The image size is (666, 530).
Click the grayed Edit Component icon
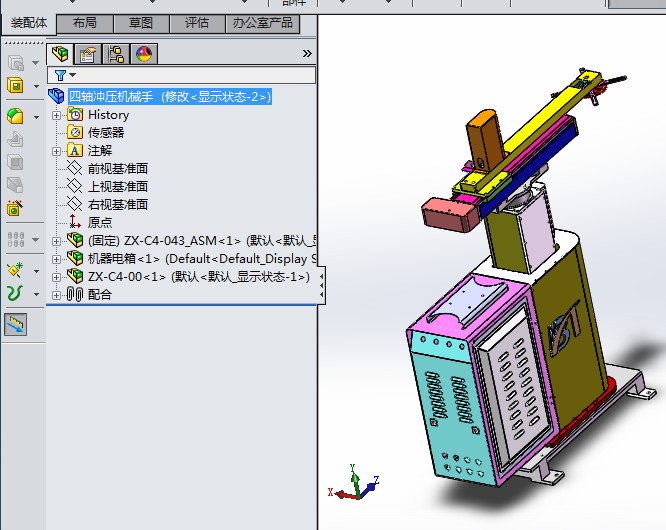[x=16, y=63]
